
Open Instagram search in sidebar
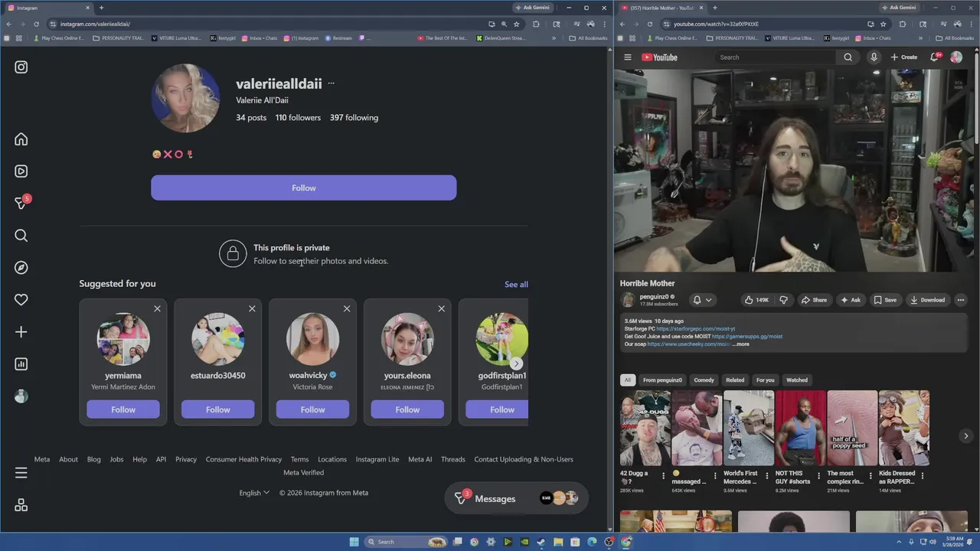tap(21, 236)
